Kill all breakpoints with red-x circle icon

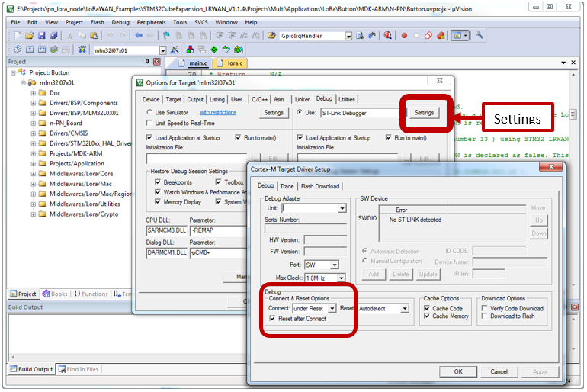(441, 36)
